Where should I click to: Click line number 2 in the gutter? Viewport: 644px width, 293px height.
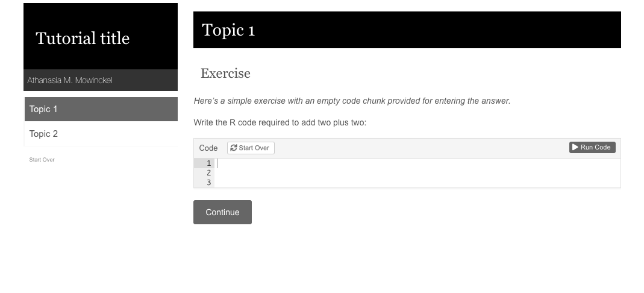208,172
